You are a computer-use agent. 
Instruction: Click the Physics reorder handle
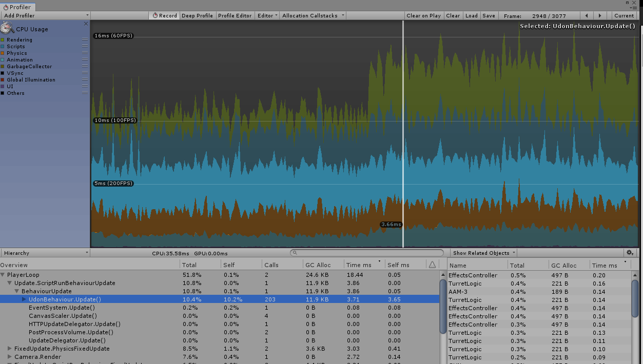tap(85, 53)
